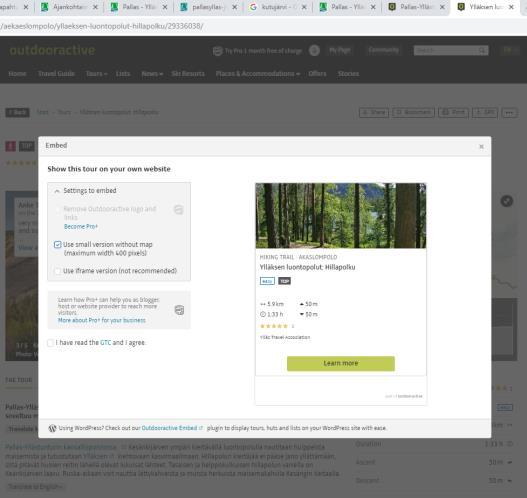This screenshot has height=498, width=527.
Task: Click the Ylläksen luontopolut: Hillapolku title
Action: pyautogui.click(x=307, y=267)
